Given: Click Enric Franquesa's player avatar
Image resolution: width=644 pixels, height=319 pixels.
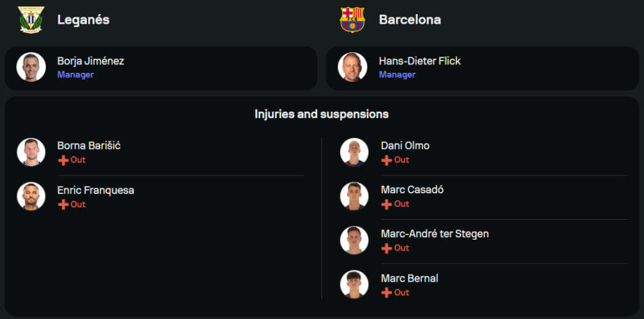Looking at the screenshot, I should point(31,197).
